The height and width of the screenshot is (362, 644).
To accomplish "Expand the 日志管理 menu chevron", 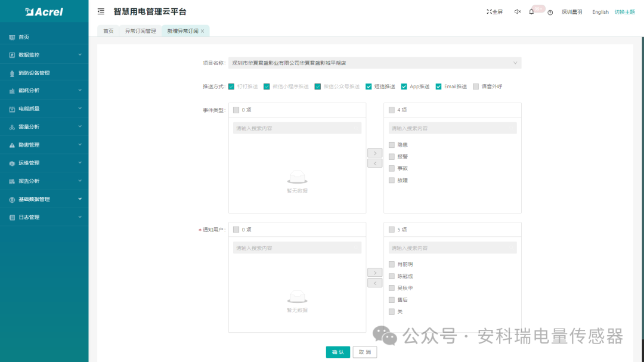I will click(80, 217).
